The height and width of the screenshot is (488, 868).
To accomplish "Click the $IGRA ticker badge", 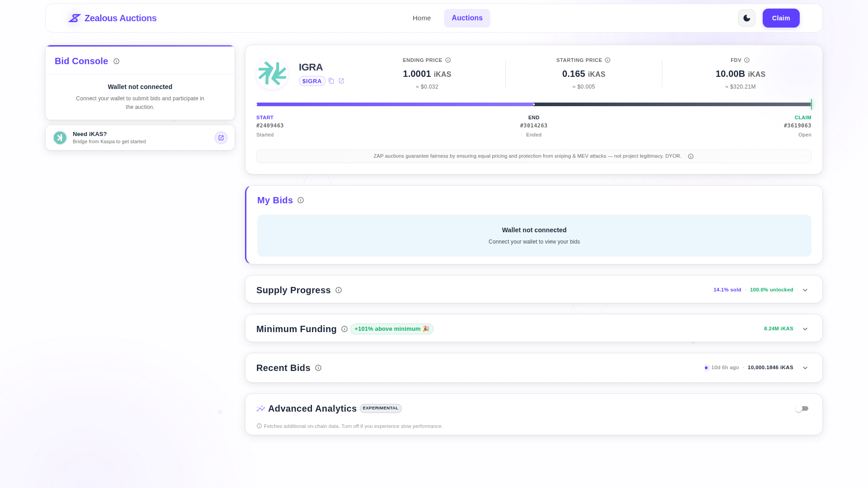I will (x=312, y=81).
